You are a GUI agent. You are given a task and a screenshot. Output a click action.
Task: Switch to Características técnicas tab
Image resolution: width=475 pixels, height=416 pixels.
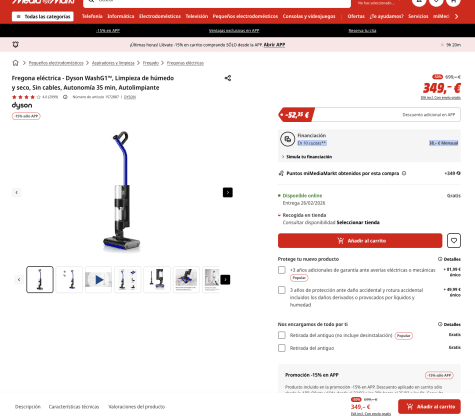(x=74, y=407)
